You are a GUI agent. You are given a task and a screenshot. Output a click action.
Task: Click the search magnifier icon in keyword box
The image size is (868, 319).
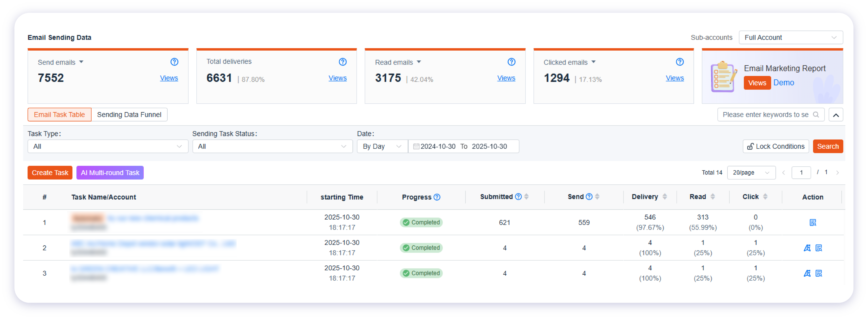pos(816,115)
